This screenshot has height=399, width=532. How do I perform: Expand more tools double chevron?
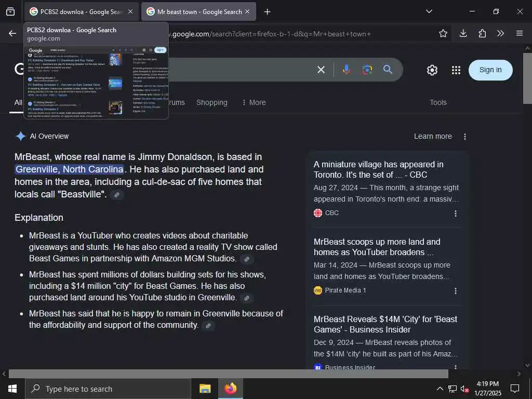coord(500,33)
